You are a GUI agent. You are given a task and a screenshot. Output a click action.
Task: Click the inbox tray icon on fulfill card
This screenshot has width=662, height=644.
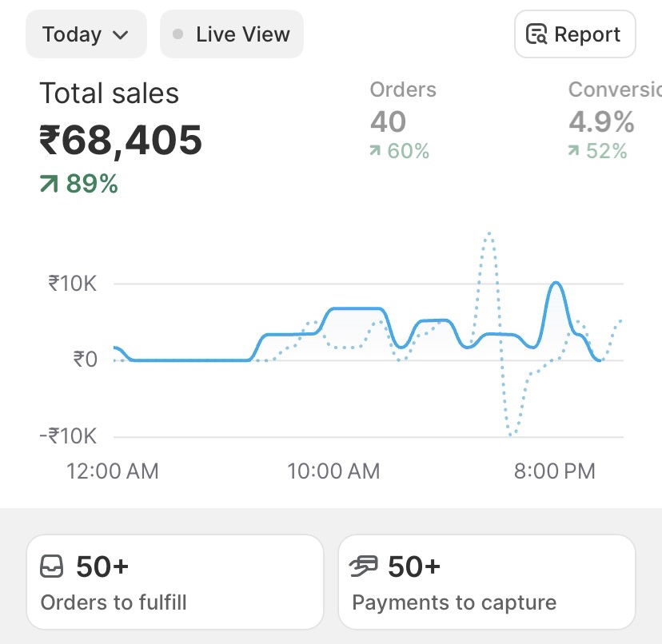(52, 567)
